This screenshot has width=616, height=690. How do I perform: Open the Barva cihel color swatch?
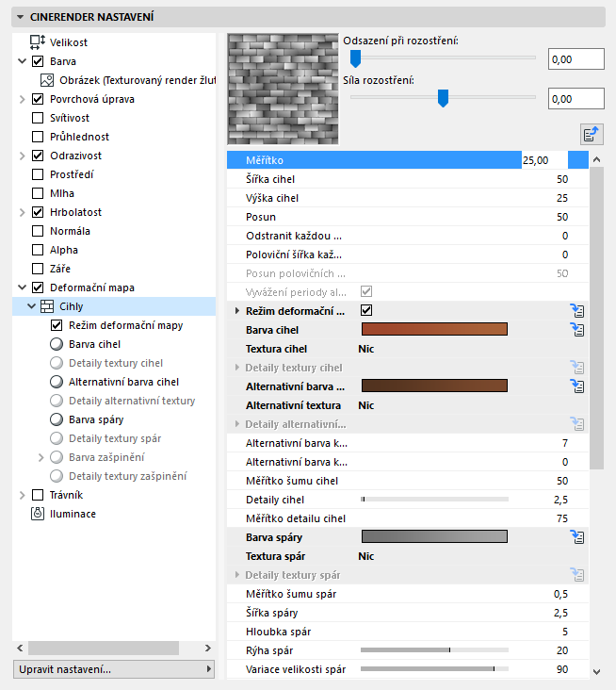click(x=434, y=329)
